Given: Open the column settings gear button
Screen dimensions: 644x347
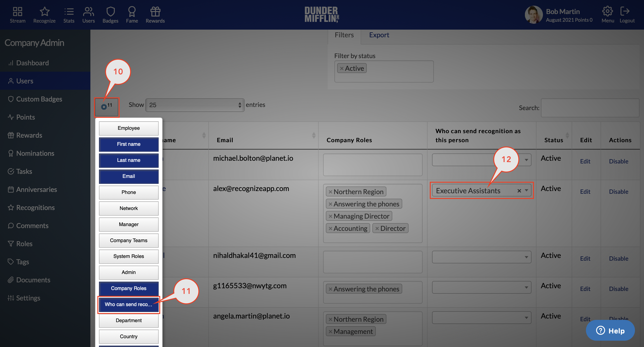Looking at the screenshot, I should point(106,107).
